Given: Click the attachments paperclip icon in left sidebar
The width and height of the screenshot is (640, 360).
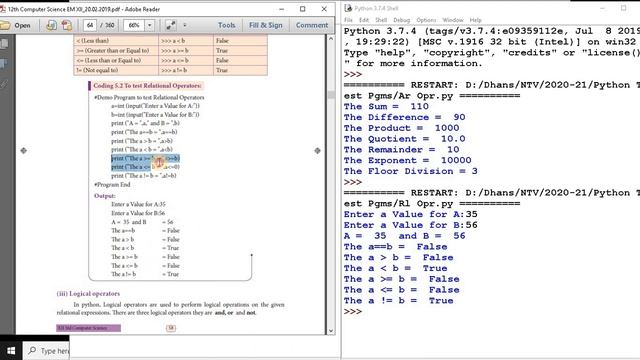Looking at the screenshot, I should click(4, 84).
